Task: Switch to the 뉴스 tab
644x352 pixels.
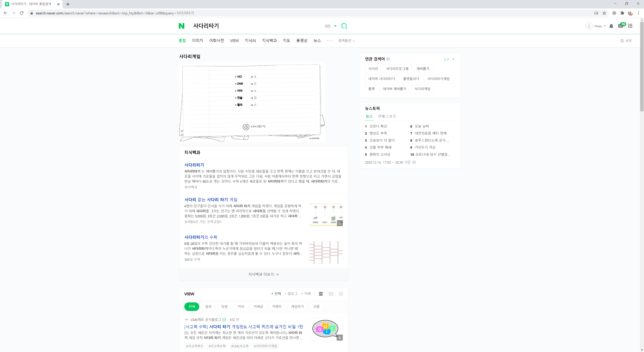Action: tap(317, 40)
